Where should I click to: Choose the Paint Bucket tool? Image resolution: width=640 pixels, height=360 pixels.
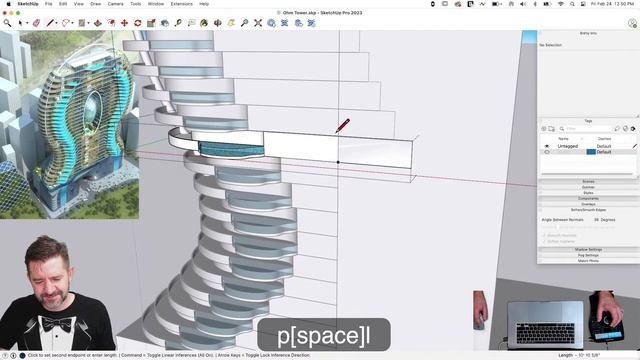(204, 23)
